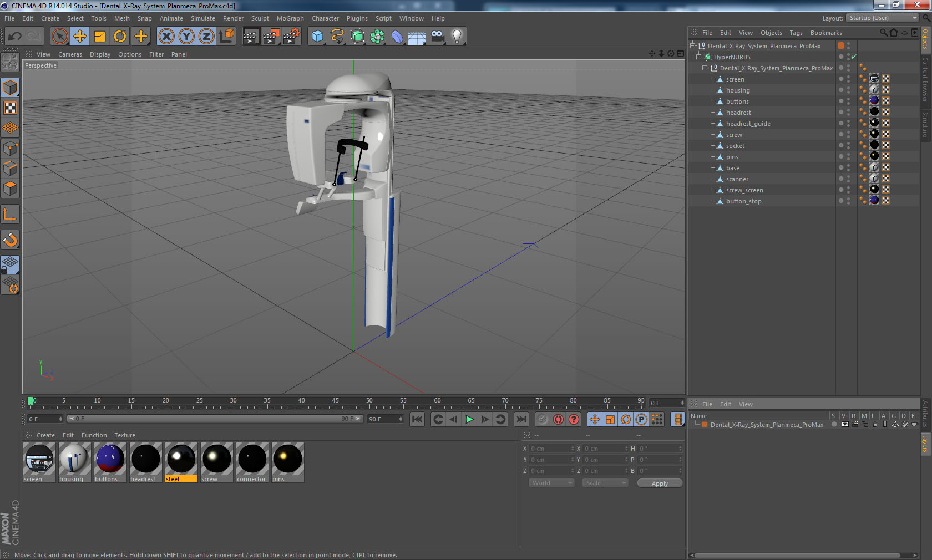
Task: Click the locked workplane icon
Action: [10, 264]
